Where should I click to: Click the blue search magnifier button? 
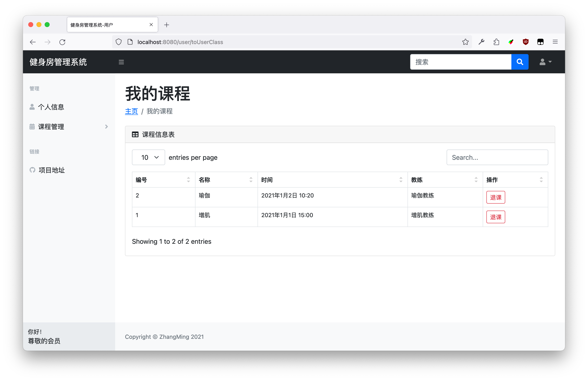pos(520,62)
